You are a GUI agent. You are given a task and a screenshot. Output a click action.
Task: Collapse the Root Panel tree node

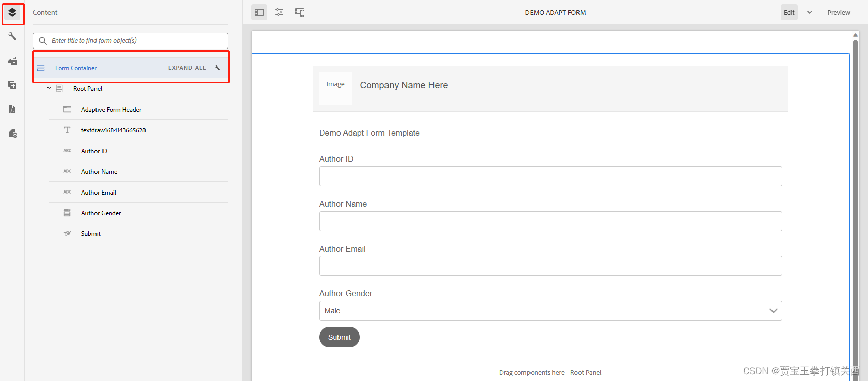coord(49,88)
